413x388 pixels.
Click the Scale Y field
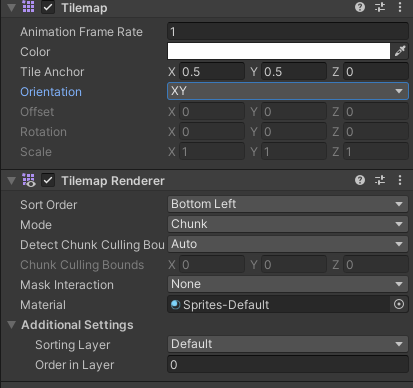294,151
